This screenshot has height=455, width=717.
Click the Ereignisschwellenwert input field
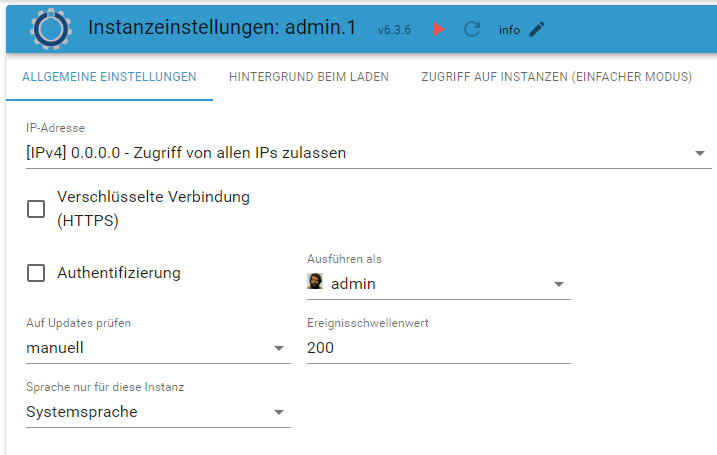438,348
